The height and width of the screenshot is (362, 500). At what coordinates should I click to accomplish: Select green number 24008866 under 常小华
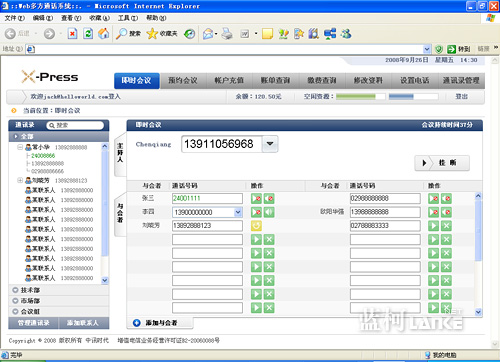coord(43,156)
